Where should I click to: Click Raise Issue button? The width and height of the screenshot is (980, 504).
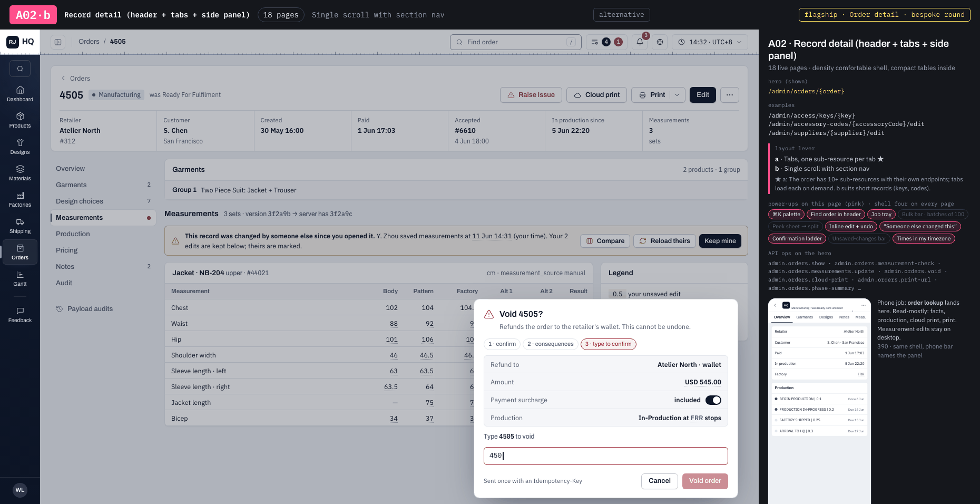pyautogui.click(x=531, y=95)
